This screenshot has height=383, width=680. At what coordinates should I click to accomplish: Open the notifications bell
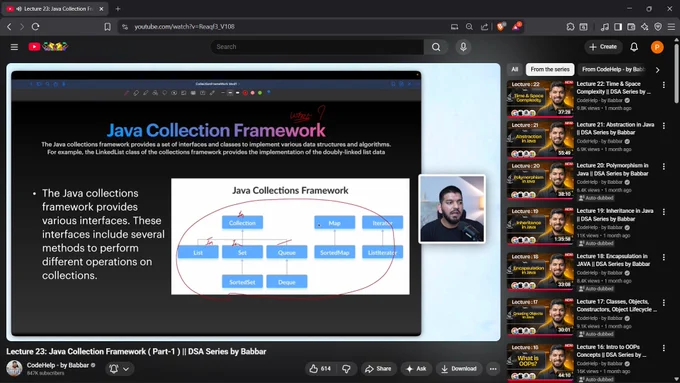click(x=634, y=47)
